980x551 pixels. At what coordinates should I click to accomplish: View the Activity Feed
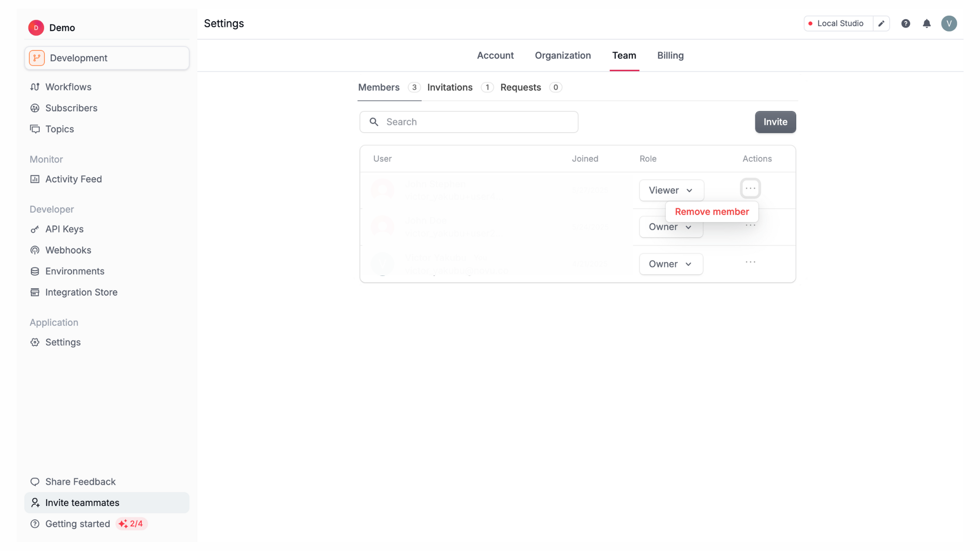73,179
